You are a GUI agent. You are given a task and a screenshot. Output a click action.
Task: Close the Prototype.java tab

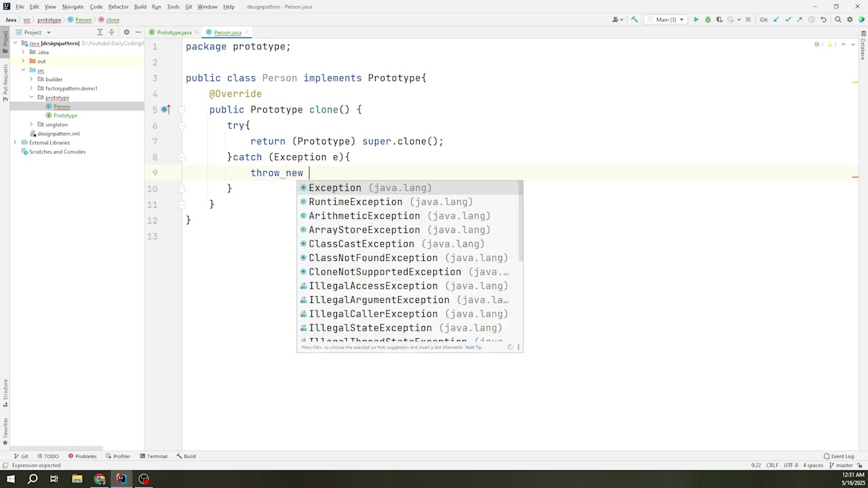pyautogui.click(x=197, y=33)
